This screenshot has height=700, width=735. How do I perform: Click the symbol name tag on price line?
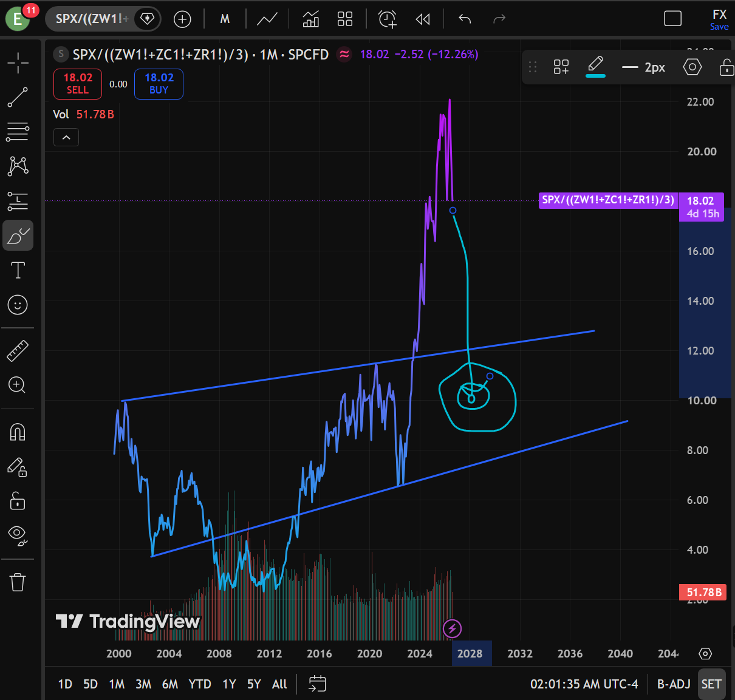tap(609, 200)
